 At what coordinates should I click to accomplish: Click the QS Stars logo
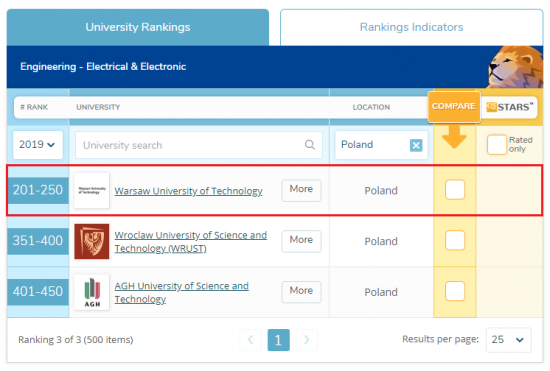coord(510,107)
